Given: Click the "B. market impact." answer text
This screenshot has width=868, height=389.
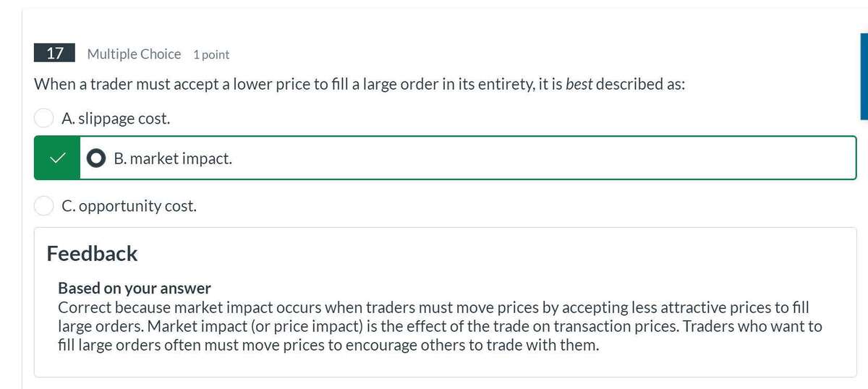Looking at the screenshot, I should pyautogui.click(x=173, y=158).
